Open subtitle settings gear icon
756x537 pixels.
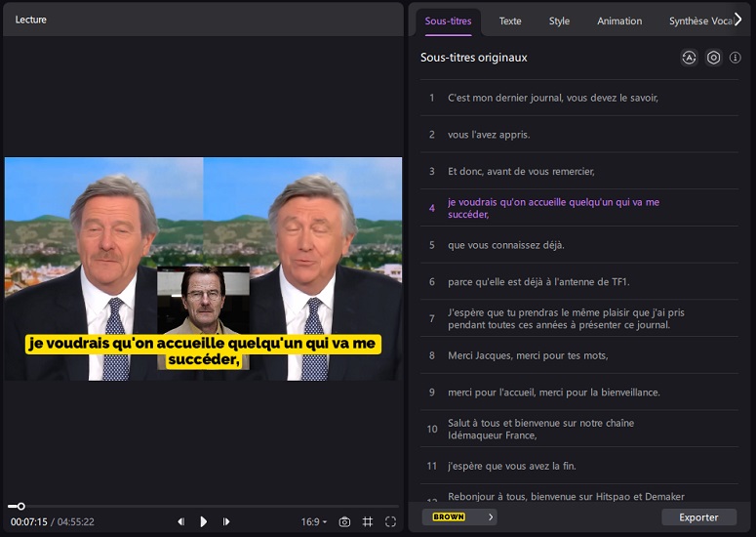[714, 58]
